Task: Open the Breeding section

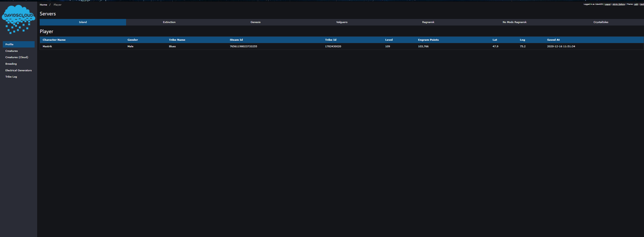Action: coord(11,64)
